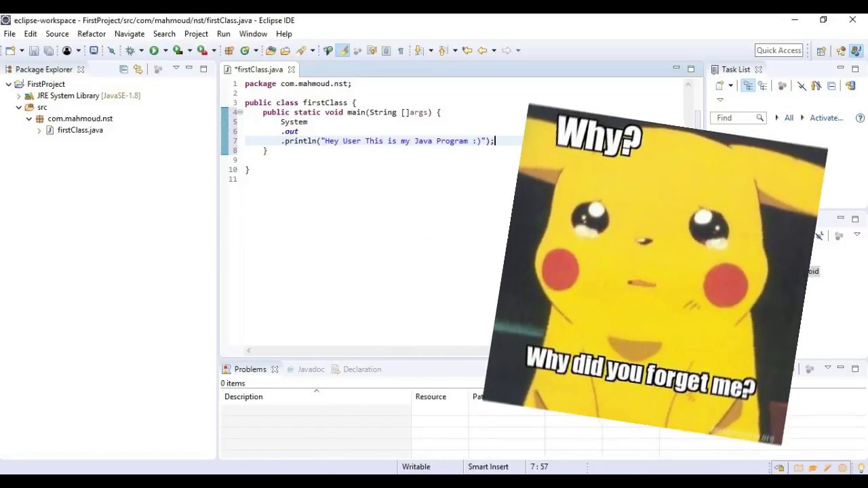Open dropdown arrow beside Debug icon
Viewport: 868px width, 488px height.
(141, 50)
